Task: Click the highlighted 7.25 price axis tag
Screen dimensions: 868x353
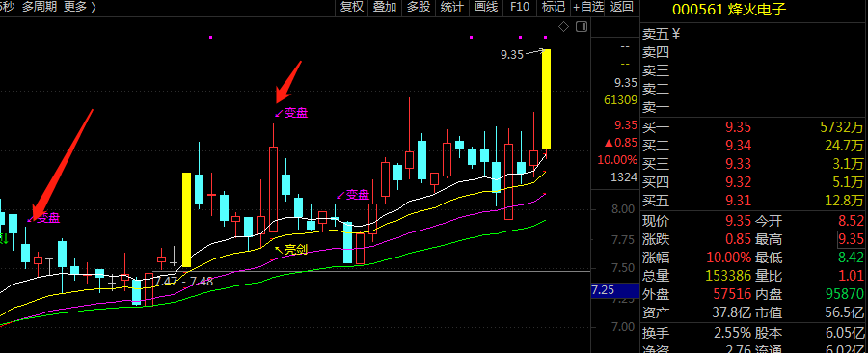Action: (x=614, y=290)
